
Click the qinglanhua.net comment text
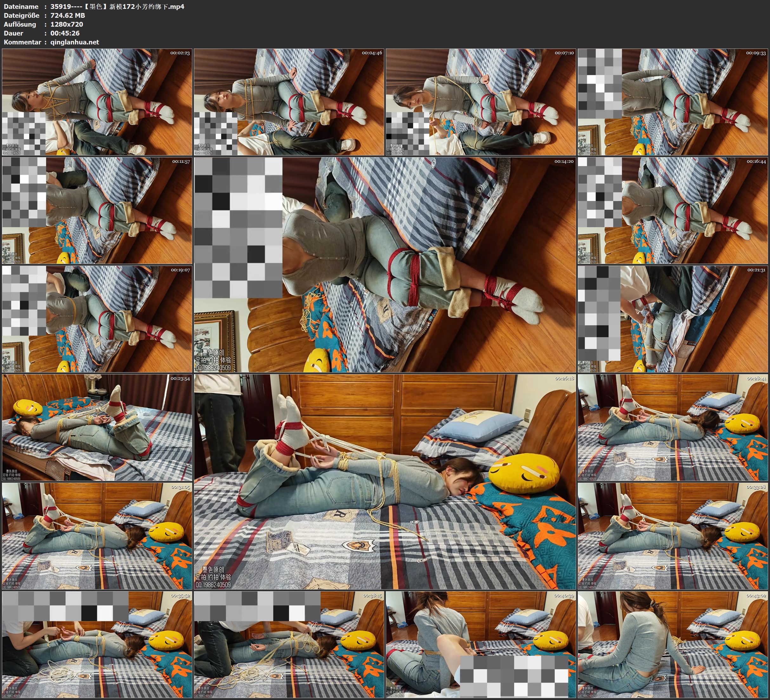click(75, 42)
